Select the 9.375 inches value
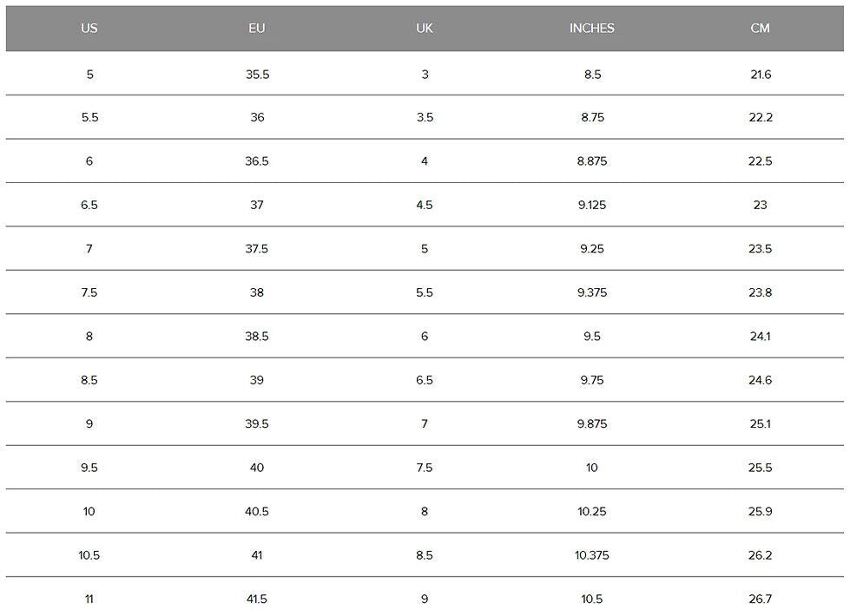This screenshot has height=616, width=850. (x=592, y=293)
